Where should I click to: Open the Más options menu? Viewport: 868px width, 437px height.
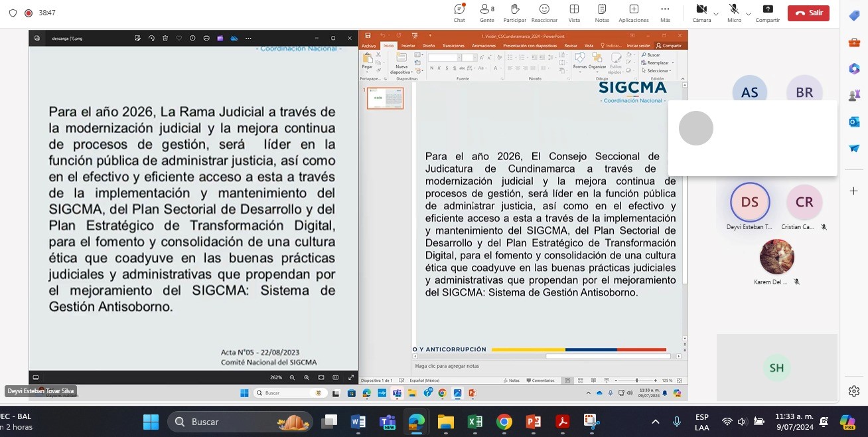click(665, 13)
